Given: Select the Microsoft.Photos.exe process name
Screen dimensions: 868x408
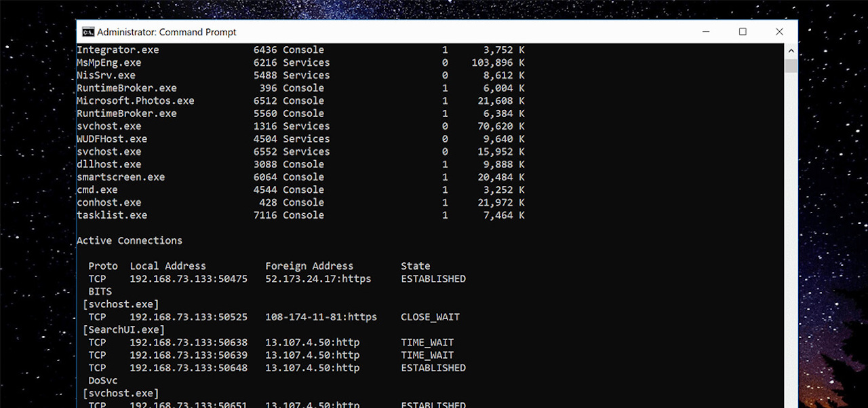Looking at the screenshot, I should tap(136, 100).
